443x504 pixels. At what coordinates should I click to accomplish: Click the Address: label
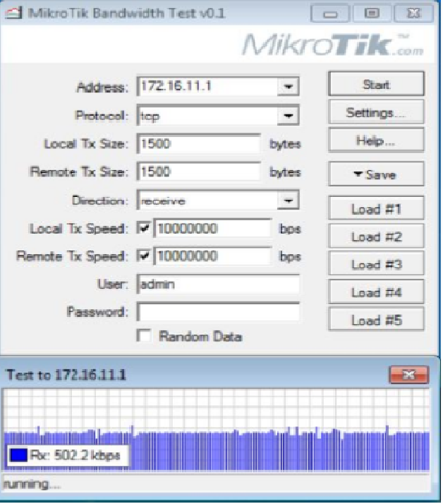(x=102, y=87)
